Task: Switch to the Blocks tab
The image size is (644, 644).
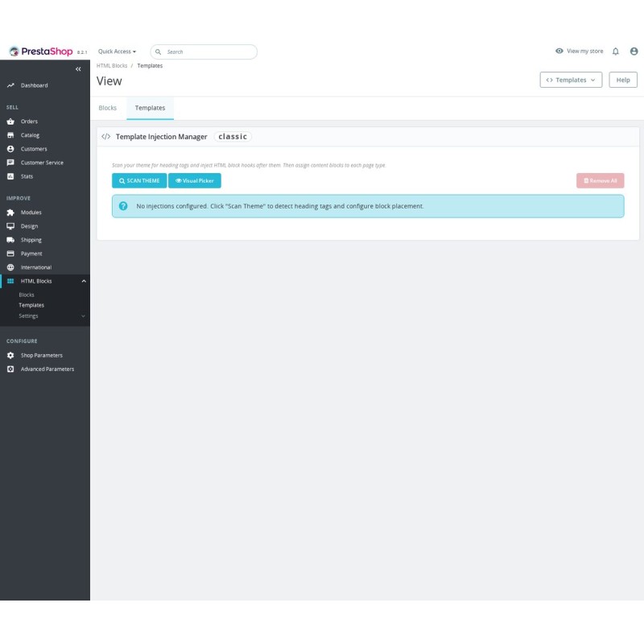Action: (x=108, y=108)
